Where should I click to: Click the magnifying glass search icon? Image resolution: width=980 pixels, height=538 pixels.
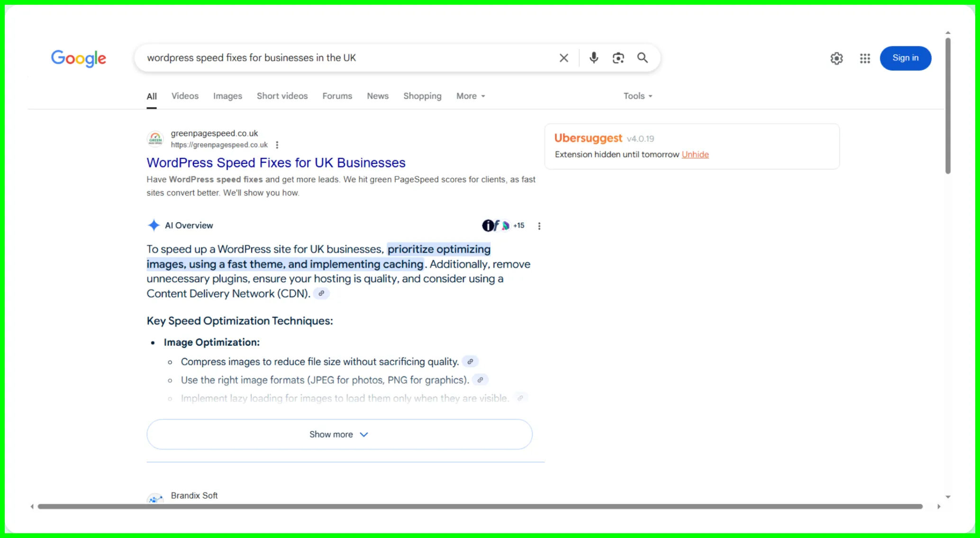coord(642,58)
